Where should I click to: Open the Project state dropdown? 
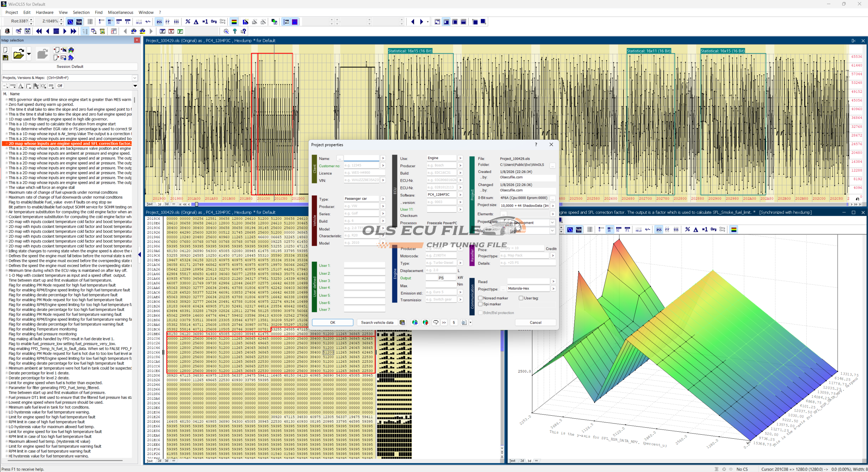click(x=552, y=223)
